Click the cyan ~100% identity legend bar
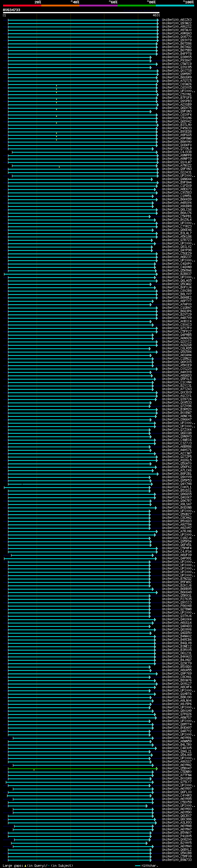 coord(175,6)
